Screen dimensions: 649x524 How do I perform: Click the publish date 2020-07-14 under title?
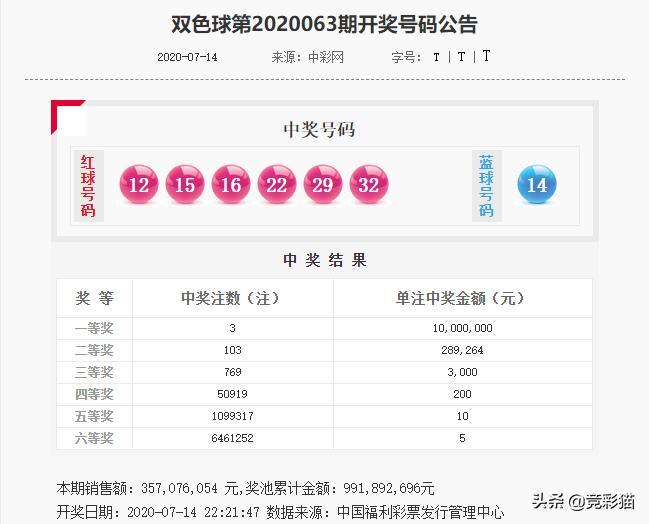coord(187,57)
